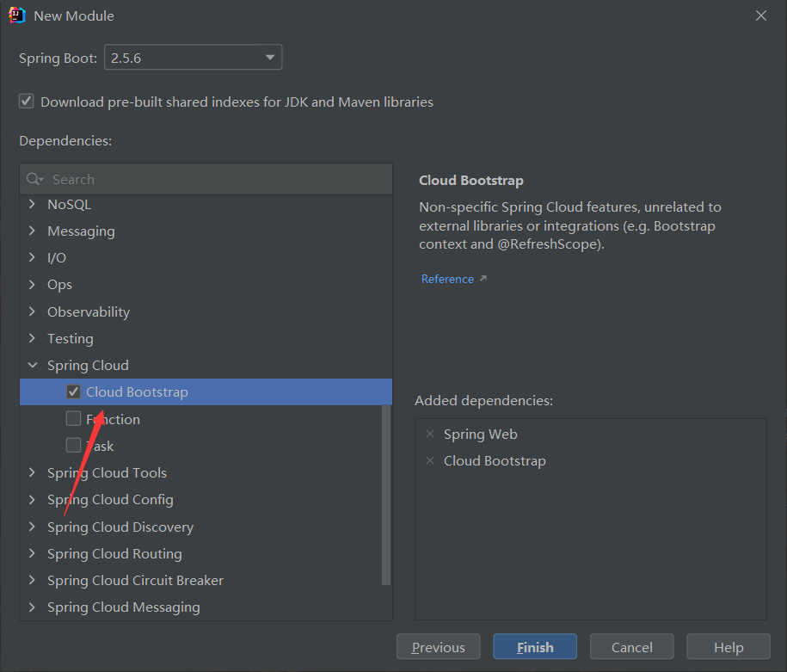The image size is (787, 672).
Task: Click the IntelliJ IDEA logo icon
Action: point(16,15)
